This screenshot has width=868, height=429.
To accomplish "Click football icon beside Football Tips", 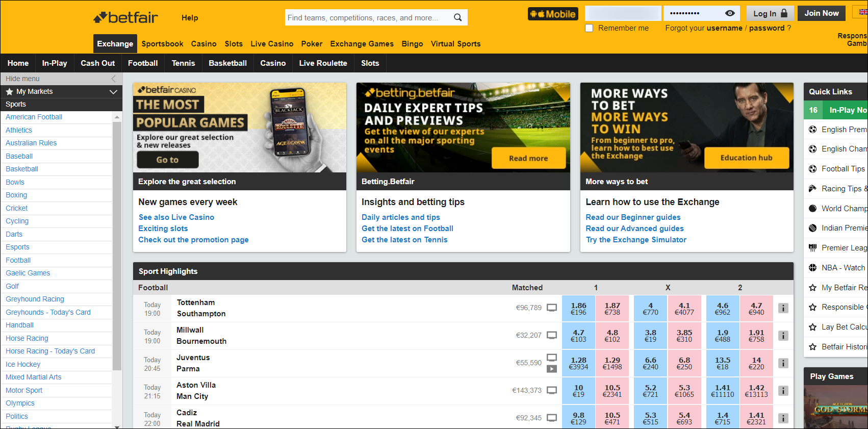I will [812, 169].
